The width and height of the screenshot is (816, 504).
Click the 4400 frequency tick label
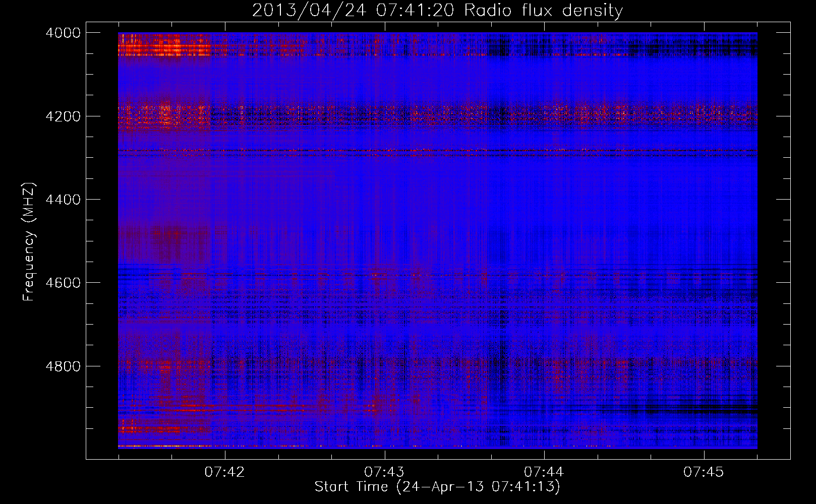63,200
